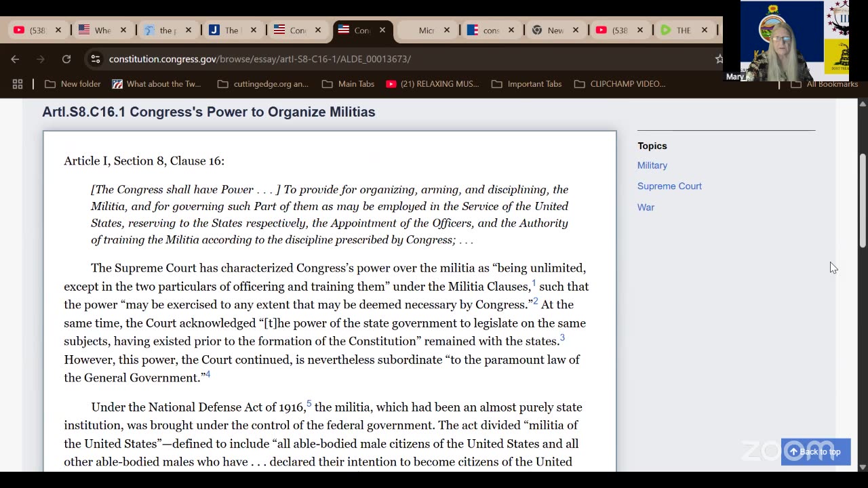Open the All Bookmarks folder
The height and width of the screenshot is (488, 868).
click(825, 84)
